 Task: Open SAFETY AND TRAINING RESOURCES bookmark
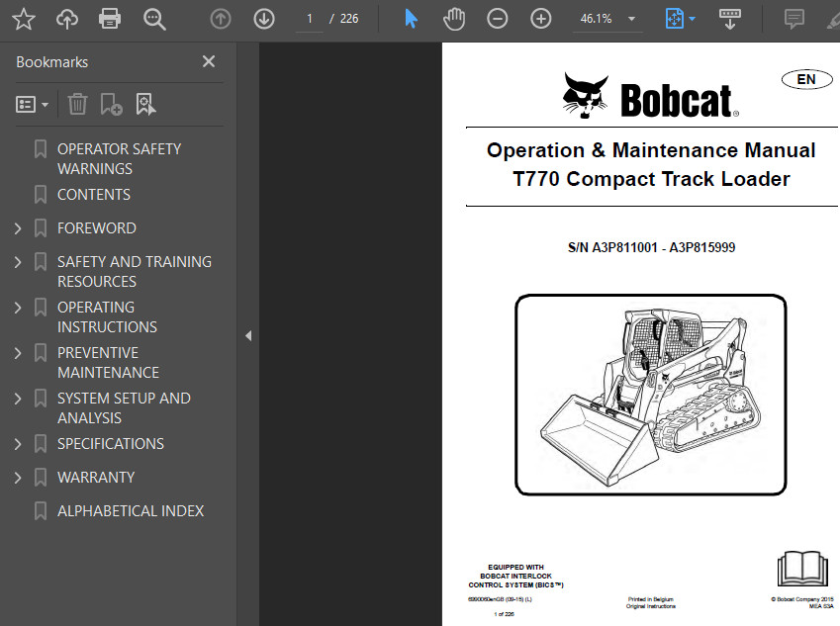click(x=134, y=272)
